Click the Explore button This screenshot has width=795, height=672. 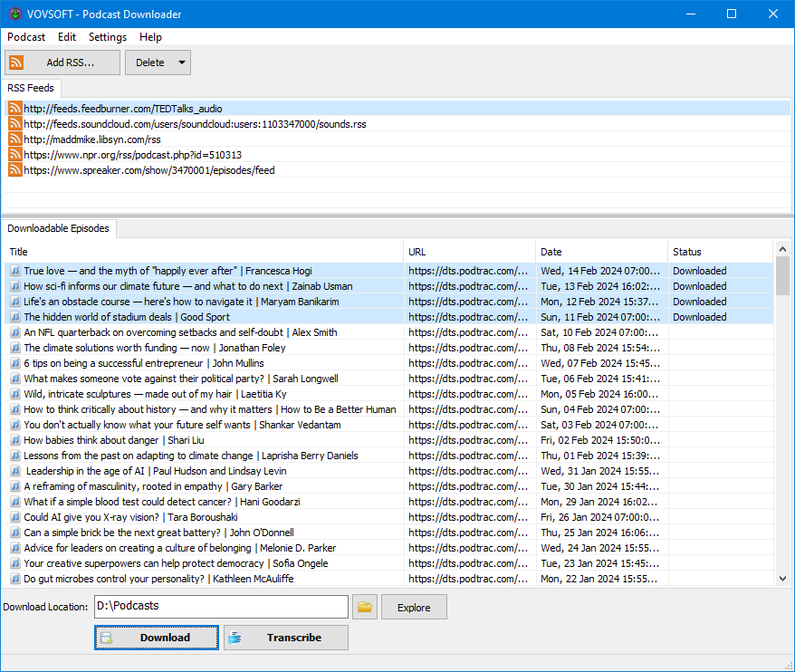[414, 607]
